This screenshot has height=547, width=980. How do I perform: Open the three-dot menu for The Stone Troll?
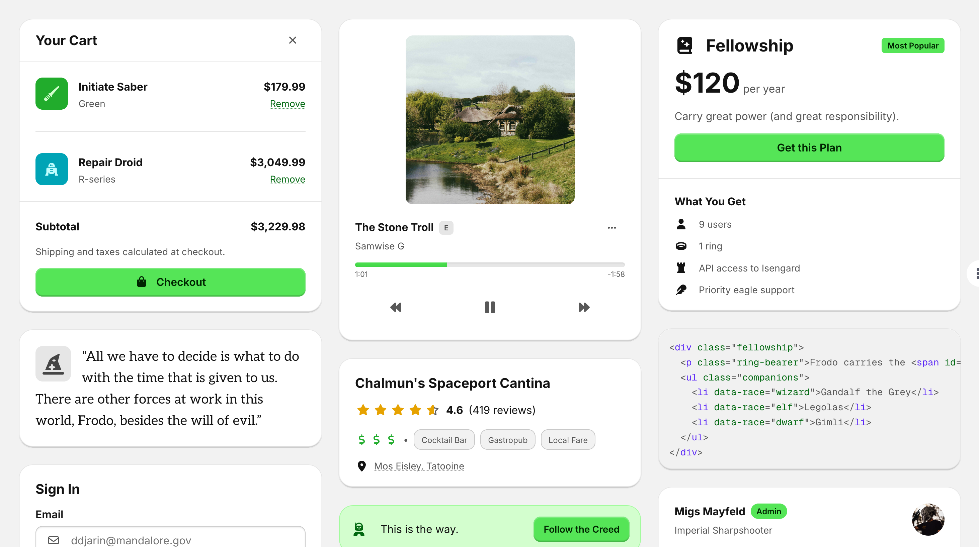tap(611, 228)
